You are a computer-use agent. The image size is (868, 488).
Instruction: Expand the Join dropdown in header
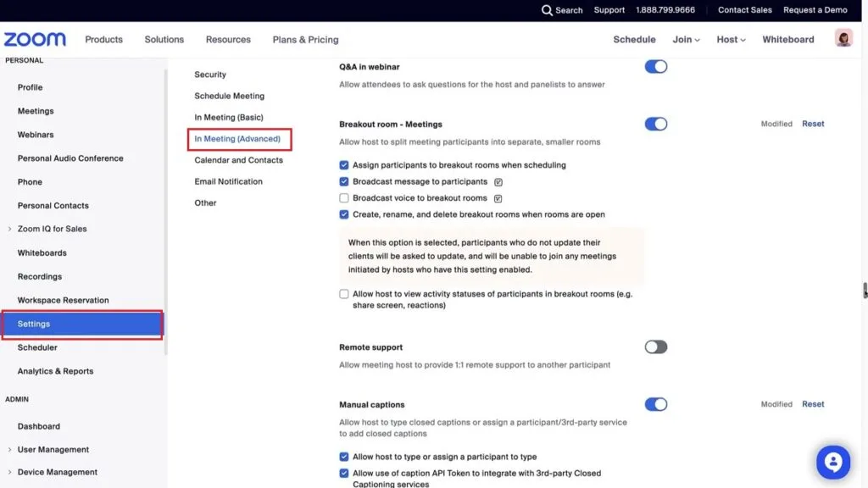[x=686, y=40]
